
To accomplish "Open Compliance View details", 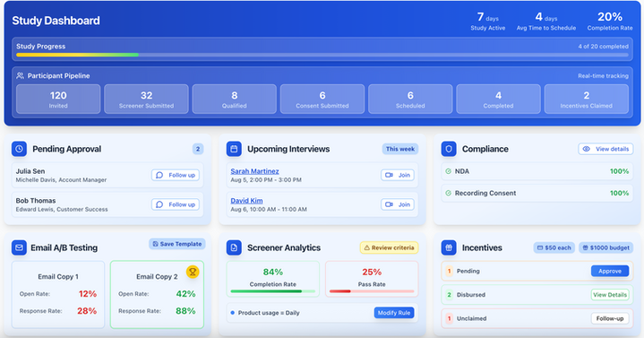I will point(605,149).
